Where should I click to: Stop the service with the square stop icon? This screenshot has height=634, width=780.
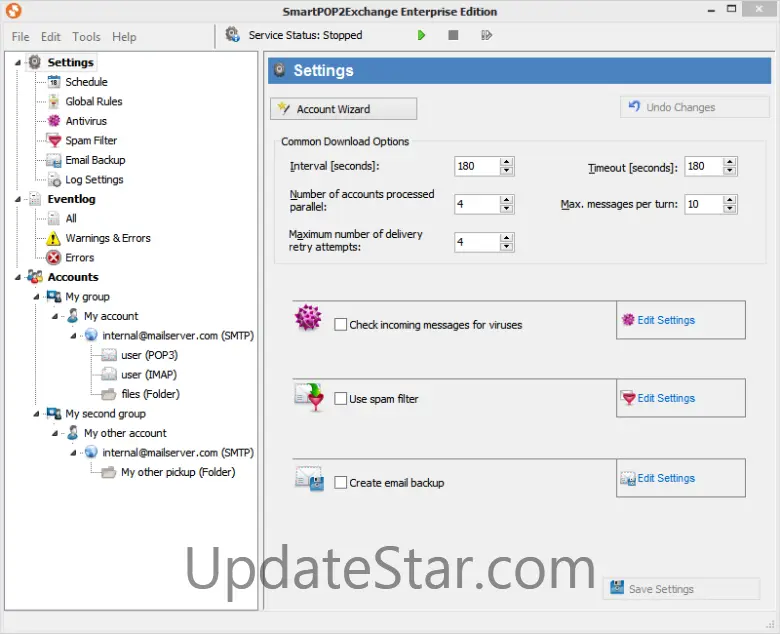[453, 35]
